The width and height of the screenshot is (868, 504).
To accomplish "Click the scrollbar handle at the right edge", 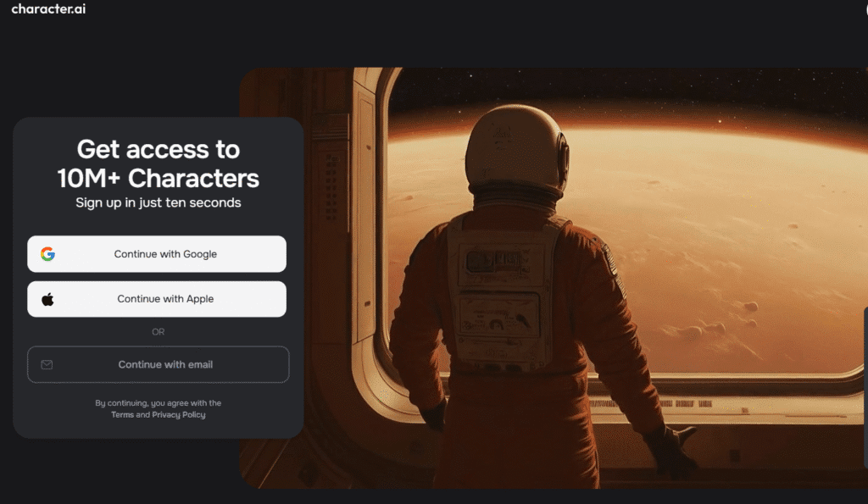I will coord(865,387).
